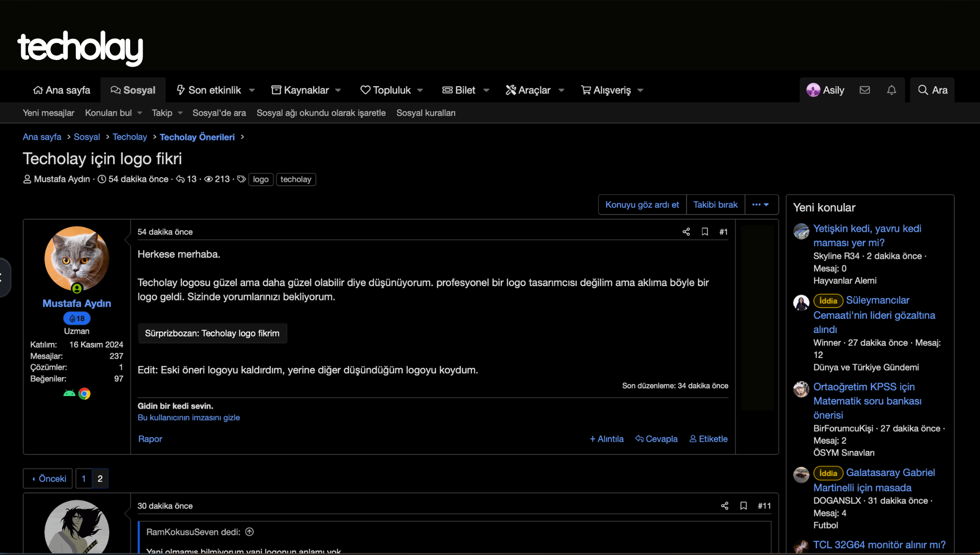Mark Sosyal ağı okundu olarak işaretle
This screenshot has height=555, width=980.
(321, 113)
